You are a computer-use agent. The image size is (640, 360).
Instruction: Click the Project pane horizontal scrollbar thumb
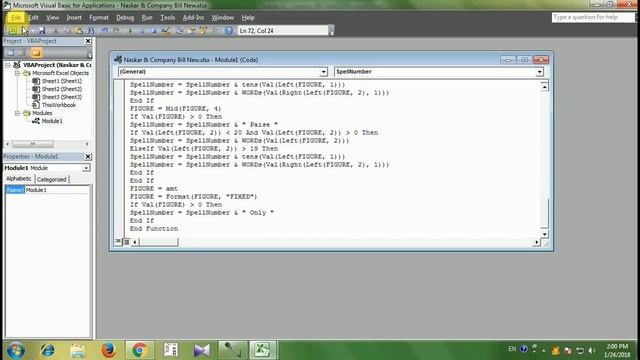(x=33, y=144)
